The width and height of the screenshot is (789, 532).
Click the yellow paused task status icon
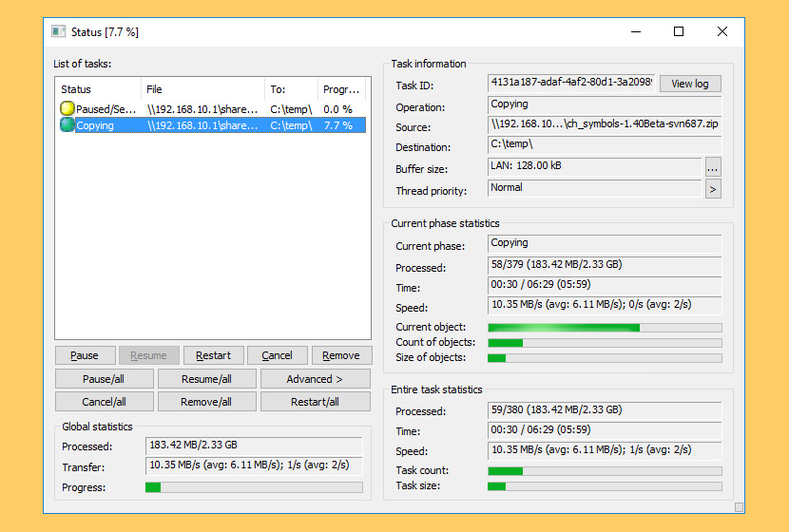(x=67, y=109)
